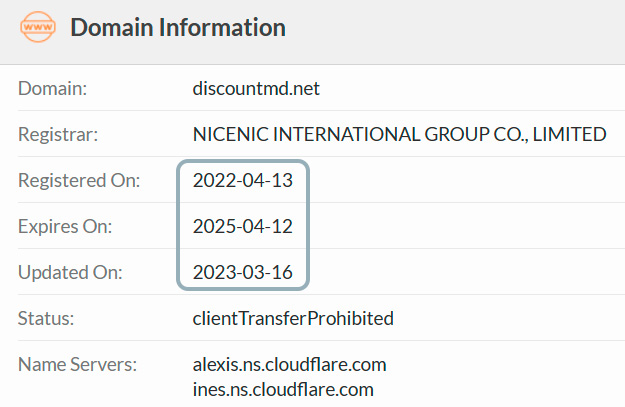This screenshot has width=625, height=407.
Task: Click the Registrar: field label
Action: click(x=58, y=134)
